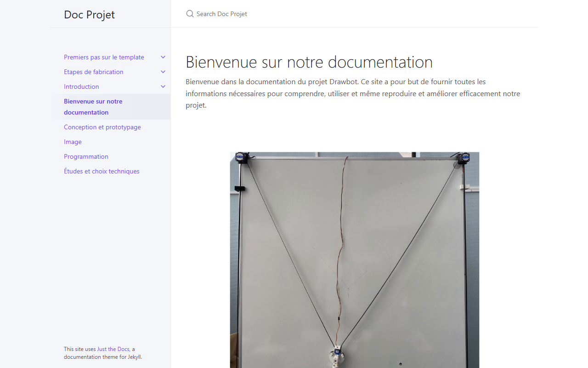Image resolution: width=588 pixels, height=368 pixels.
Task: Click the Drawbot whiteboard photo
Action: (355, 260)
